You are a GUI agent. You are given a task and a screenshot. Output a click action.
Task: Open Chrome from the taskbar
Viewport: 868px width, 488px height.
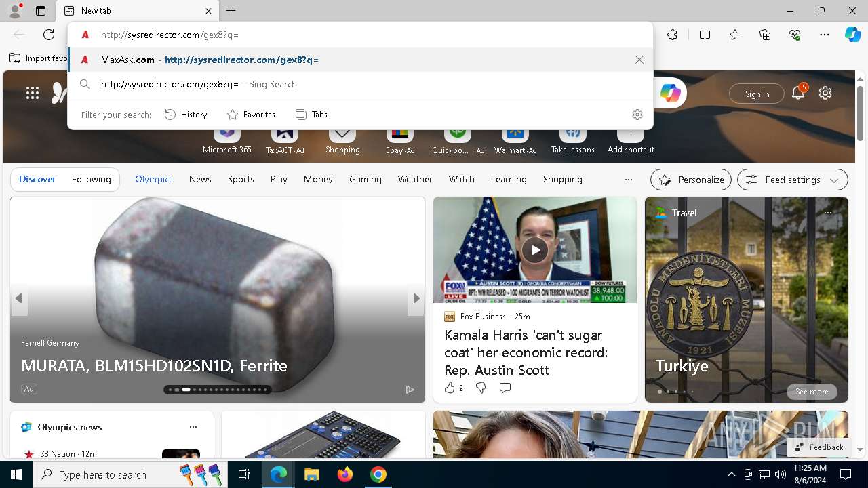(378, 474)
